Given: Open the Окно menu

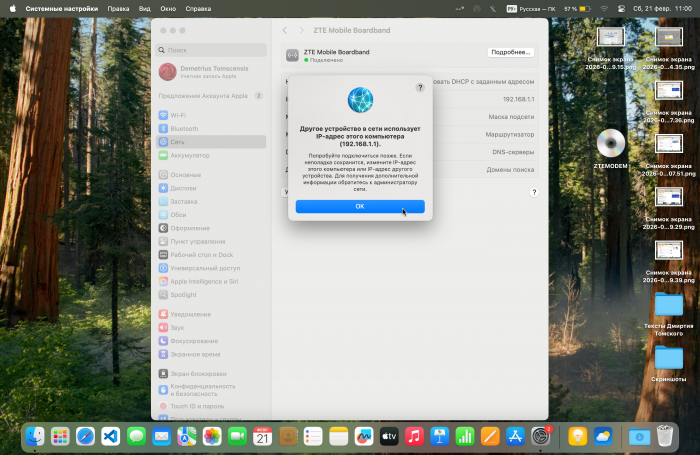Looking at the screenshot, I should [x=168, y=8].
